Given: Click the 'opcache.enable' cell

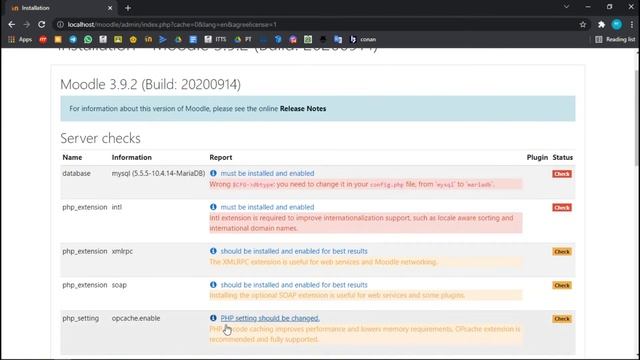Looking at the screenshot, I should (x=136, y=318).
